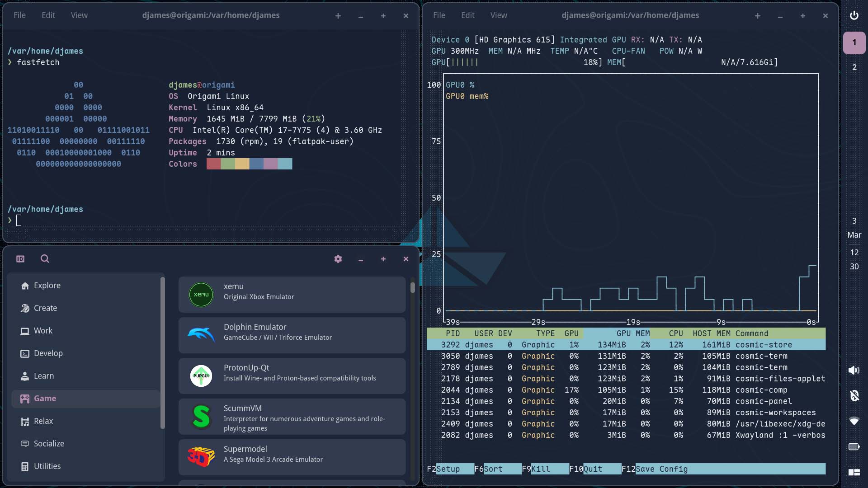Open Dolphin Emulator from the Game list
The width and height of the screenshot is (868, 488).
pyautogui.click(x=292, y=335)
